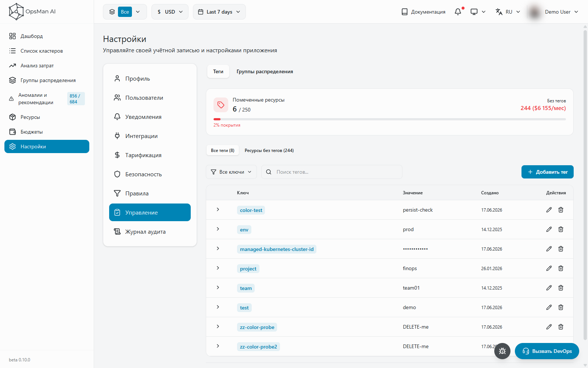Delete the test tag

(561, 307)
